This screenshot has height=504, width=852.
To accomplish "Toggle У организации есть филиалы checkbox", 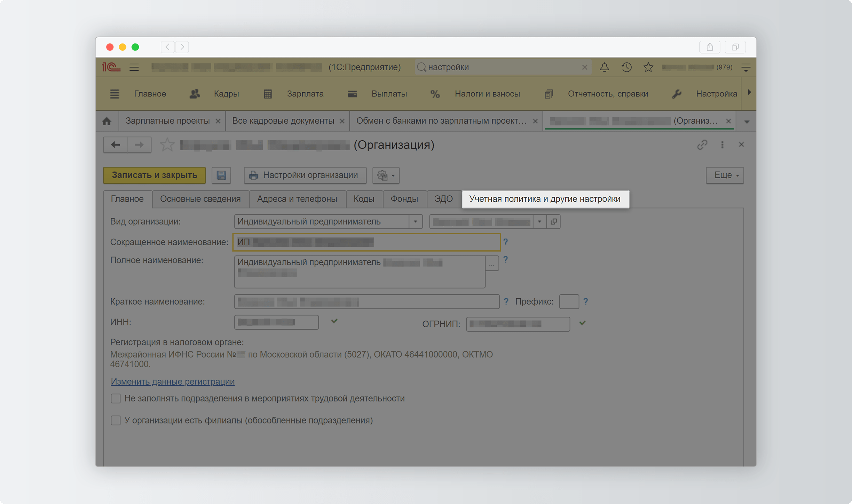I will (116, 420).
